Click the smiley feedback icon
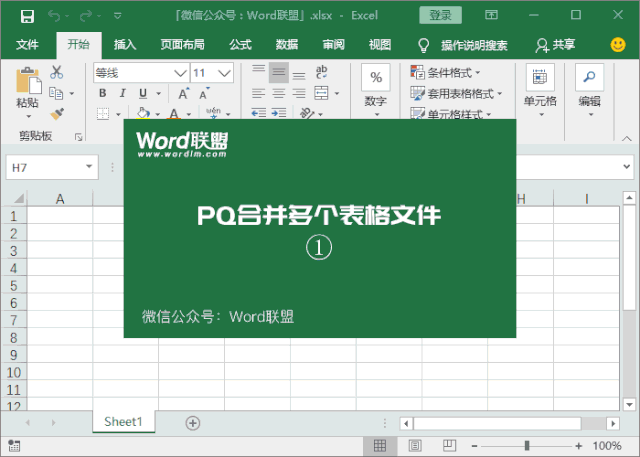The height and width of the screenshot is (457, 640). click(x=618, y=44)
